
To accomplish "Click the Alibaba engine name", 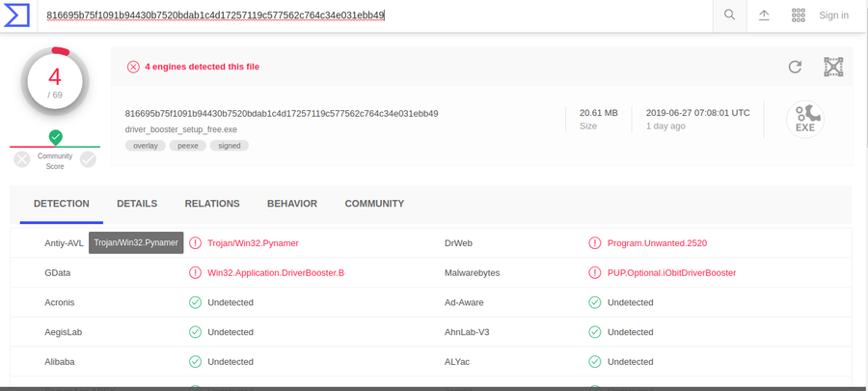I will 60,362.
